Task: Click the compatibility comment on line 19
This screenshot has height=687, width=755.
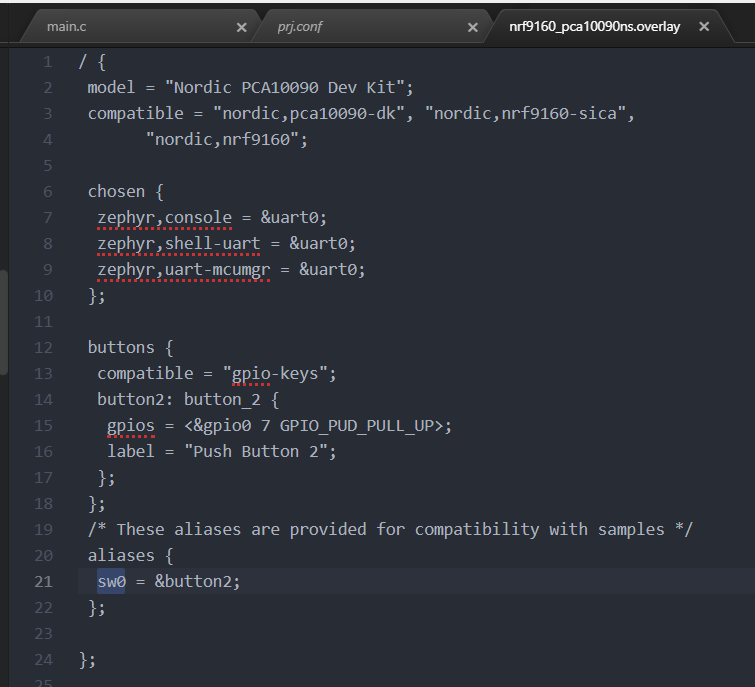Action: (x=390, y=530)
